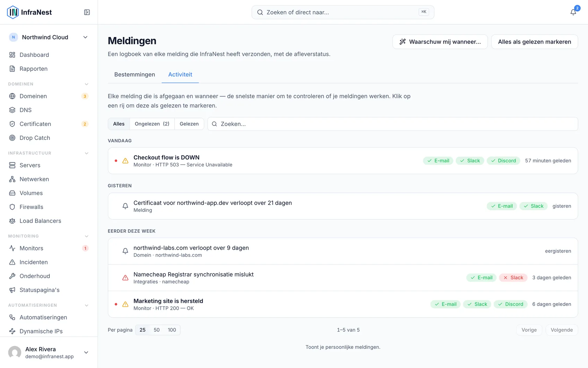Click the Volumes drive icon
Viewport: 588px width, 368px height.
[x=12, y=193]
